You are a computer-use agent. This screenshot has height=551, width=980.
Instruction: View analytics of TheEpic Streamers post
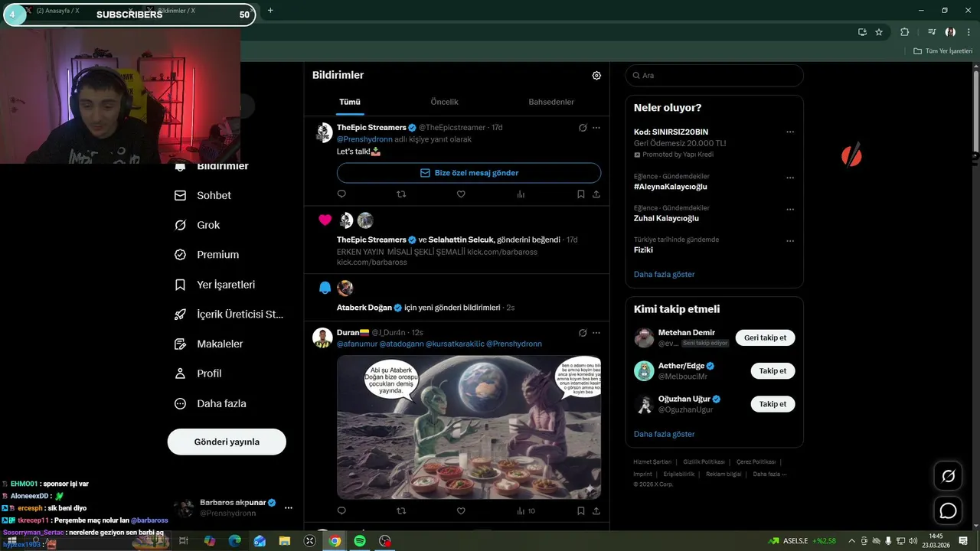(x=521, y=194)
